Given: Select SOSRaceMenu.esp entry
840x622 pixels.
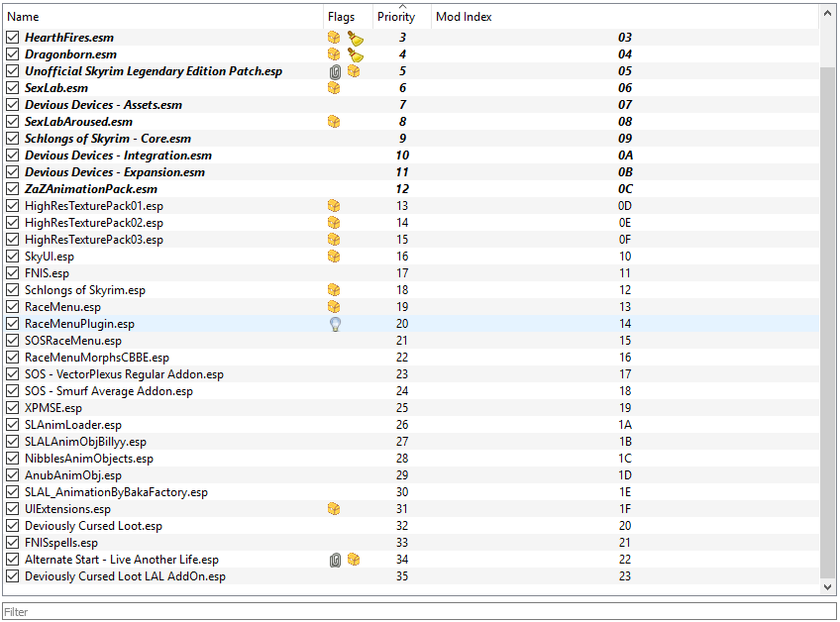Looking at the screenshot, I should [x=73, y=341].
